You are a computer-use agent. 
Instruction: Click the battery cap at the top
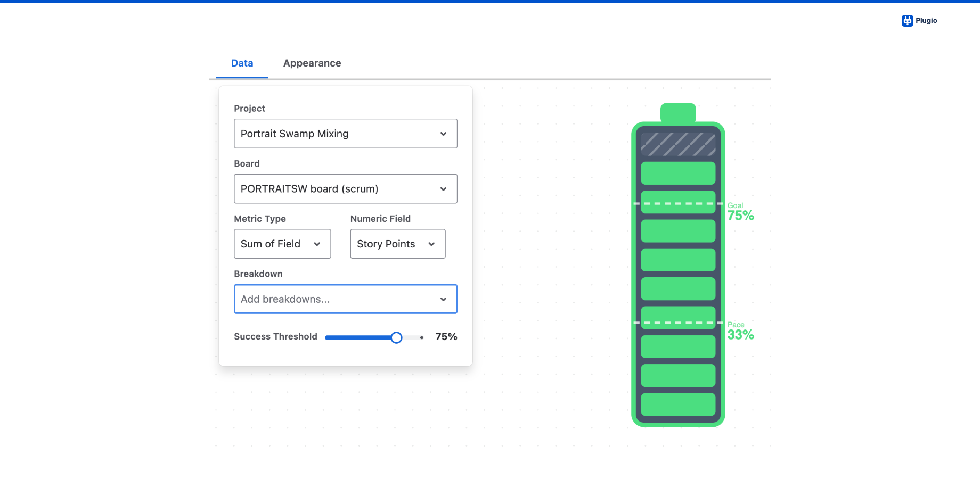pos(678,112)
